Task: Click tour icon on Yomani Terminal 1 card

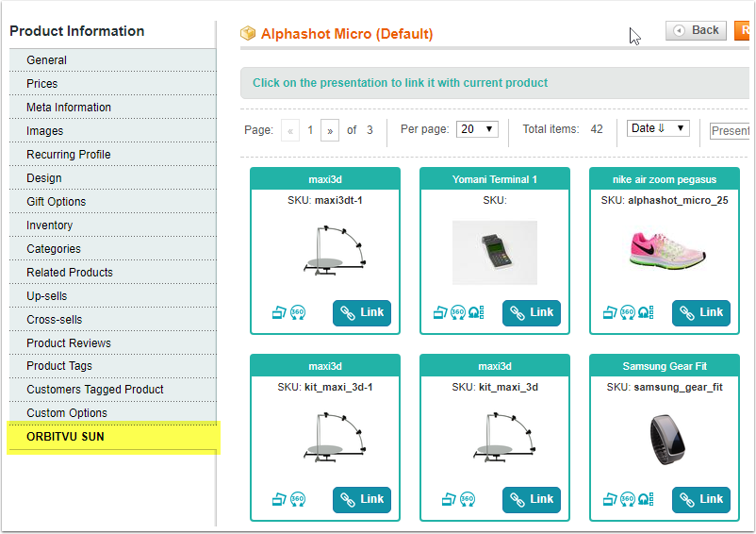Action: [x=476, y=312]
